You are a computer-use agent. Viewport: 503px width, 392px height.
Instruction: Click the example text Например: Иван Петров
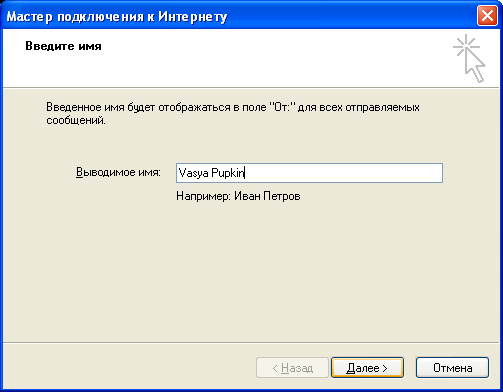[238, 196]
